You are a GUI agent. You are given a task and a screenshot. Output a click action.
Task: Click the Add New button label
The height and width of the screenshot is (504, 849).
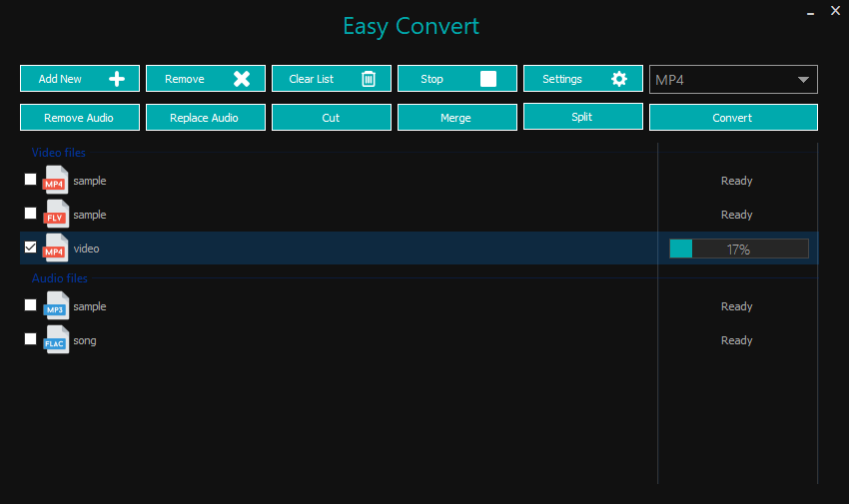60,79
